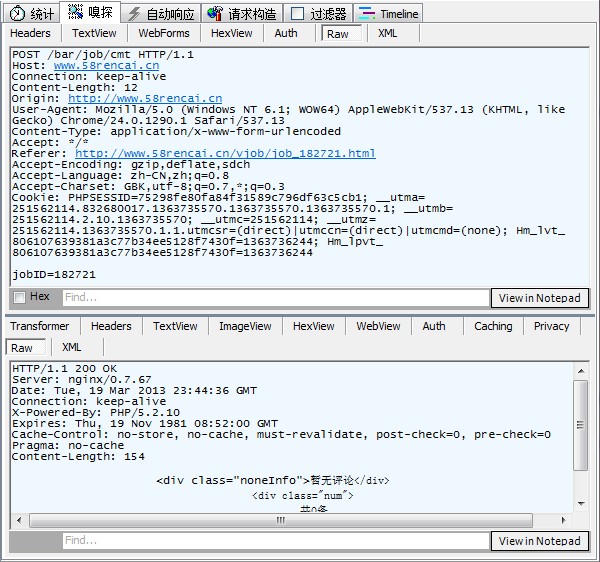Select the response HexView tab

coord(313,326)
